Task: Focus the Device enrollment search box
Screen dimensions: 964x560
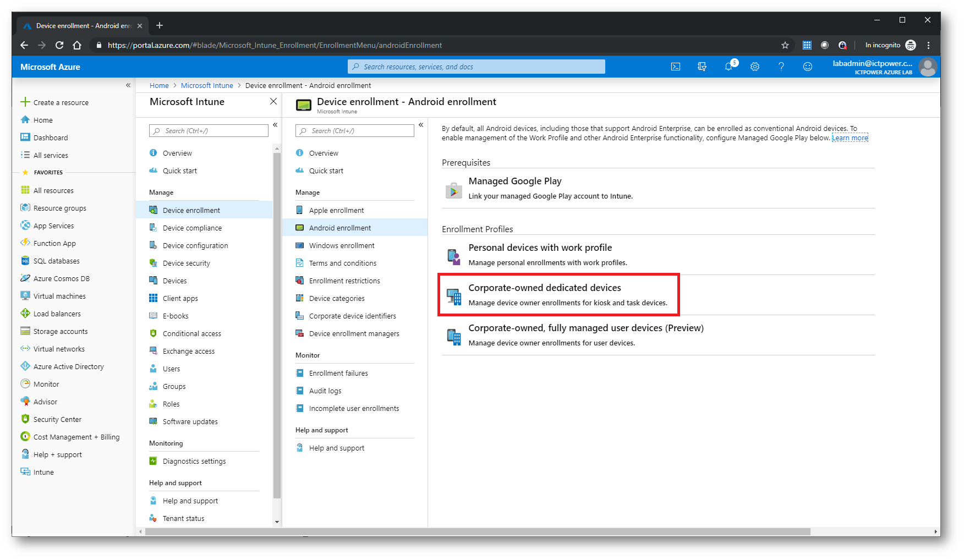Action: point(354,131)
